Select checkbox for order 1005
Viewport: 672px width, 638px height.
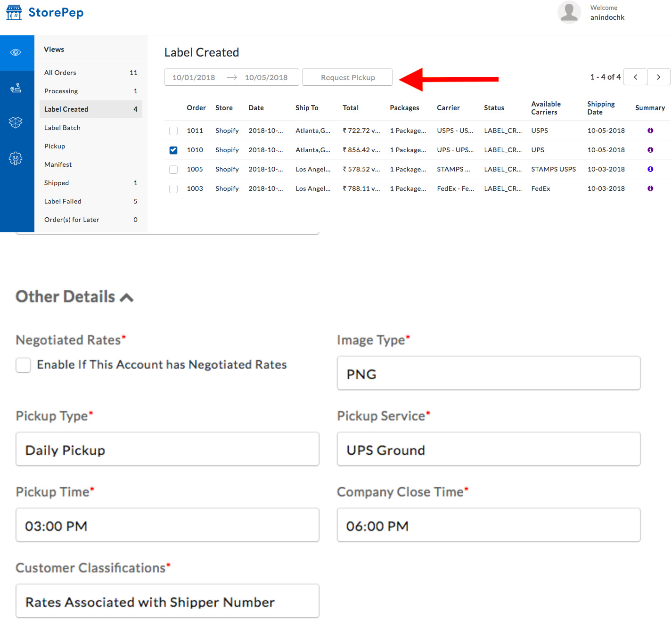click(173, 170)
